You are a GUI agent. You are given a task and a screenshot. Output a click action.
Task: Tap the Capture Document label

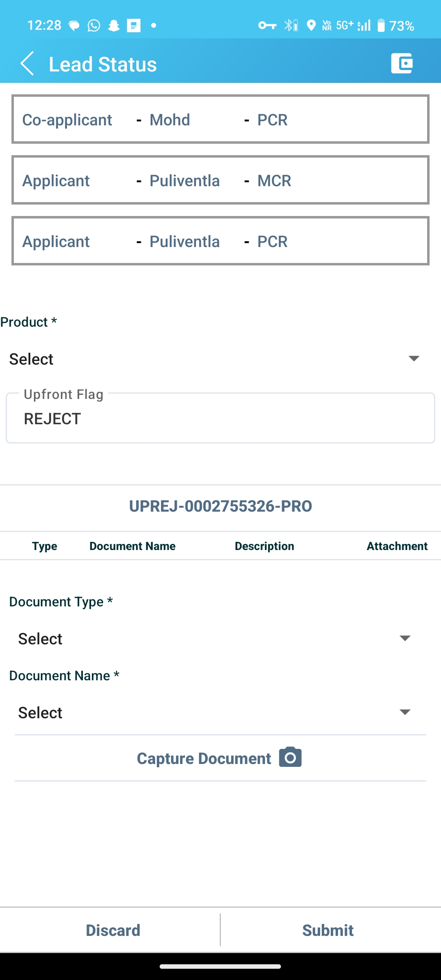pos(204,758)
